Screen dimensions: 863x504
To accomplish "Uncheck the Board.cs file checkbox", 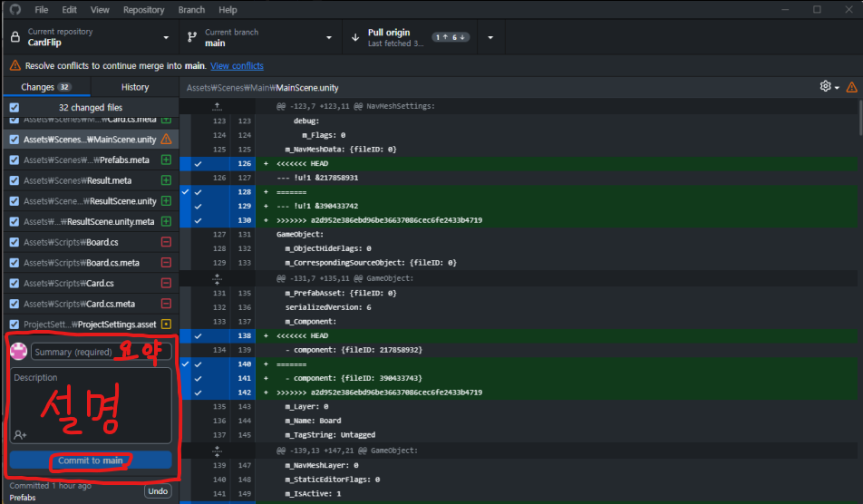I will [15, 241].
